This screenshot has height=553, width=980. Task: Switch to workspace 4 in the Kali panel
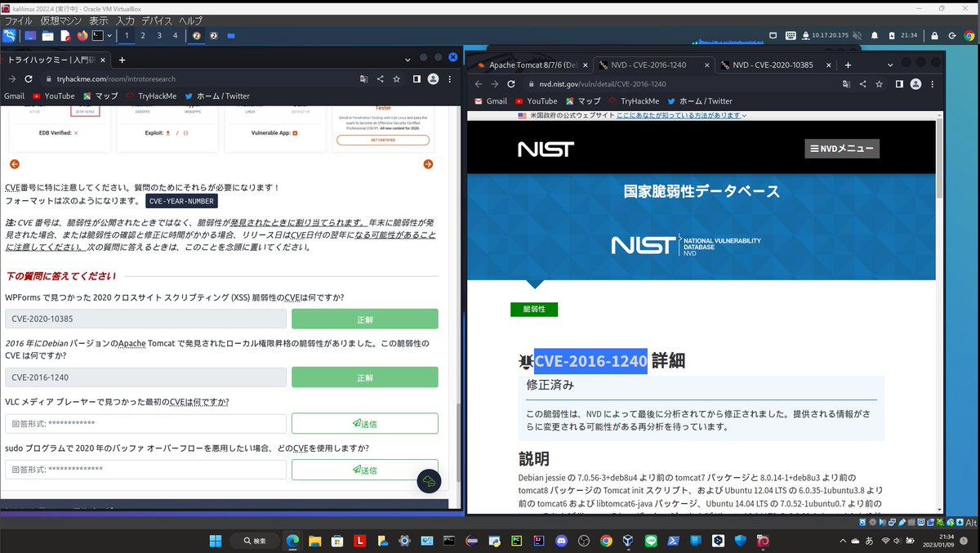pyautogui.click(x=175, y=36)
